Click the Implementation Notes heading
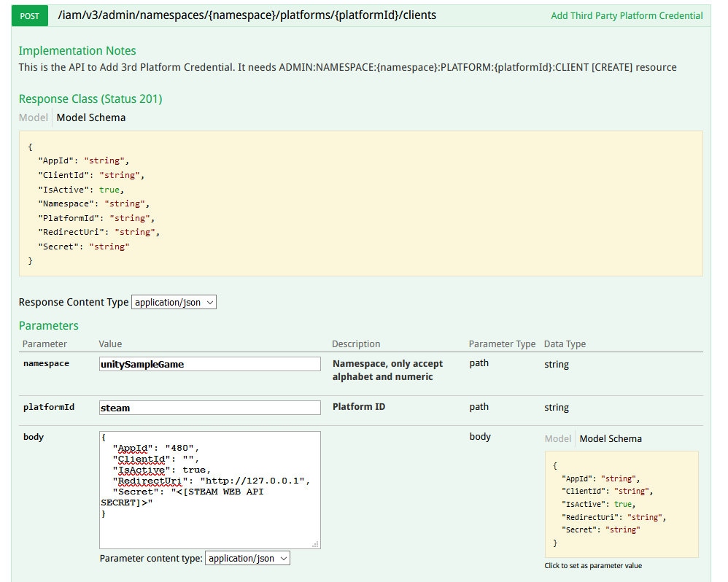Viewport: 728px width, 582px height. click(x=77, y=50)
